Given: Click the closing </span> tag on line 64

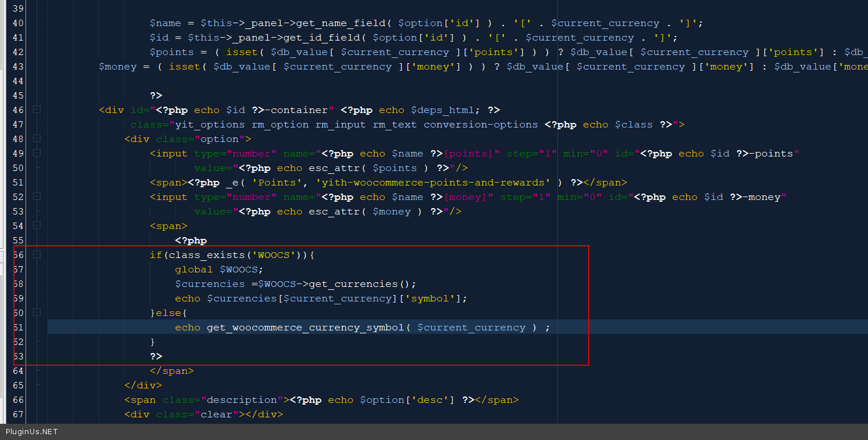Looking at the screenshot, I should coord(172,371).
